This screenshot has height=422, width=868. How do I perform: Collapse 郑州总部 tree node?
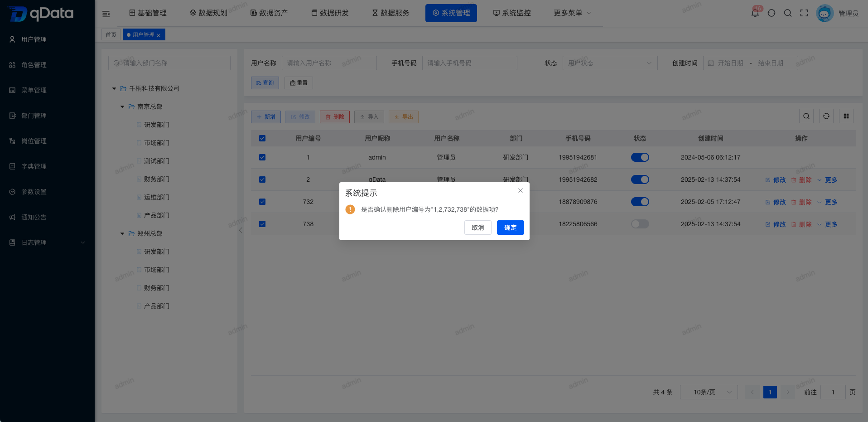click(x=122, y=234)
